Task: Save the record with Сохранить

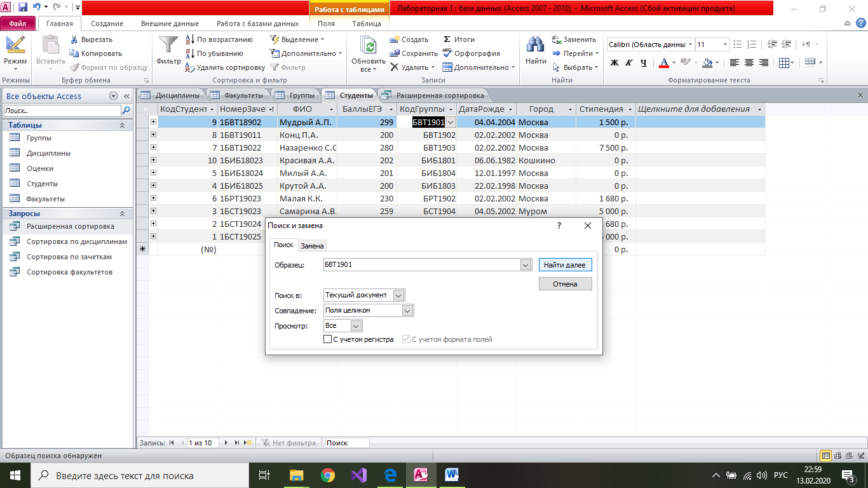Action: pyautogui.click(x=414, y=53)
